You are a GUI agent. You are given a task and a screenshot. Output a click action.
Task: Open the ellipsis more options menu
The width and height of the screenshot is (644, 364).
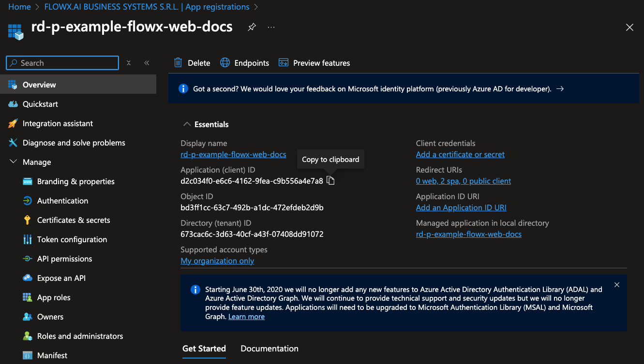pyautogui.click(x=271, y=28)
